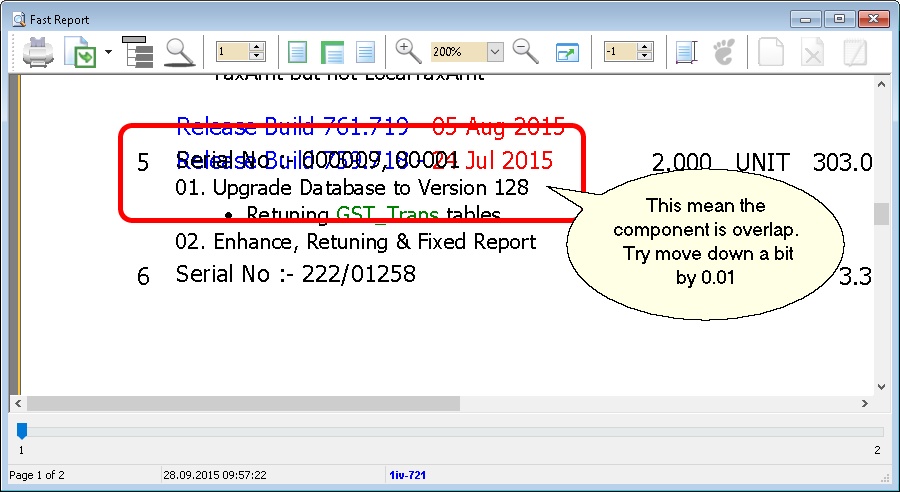Click the gray footprint icon in toolbar

[724, 51]
